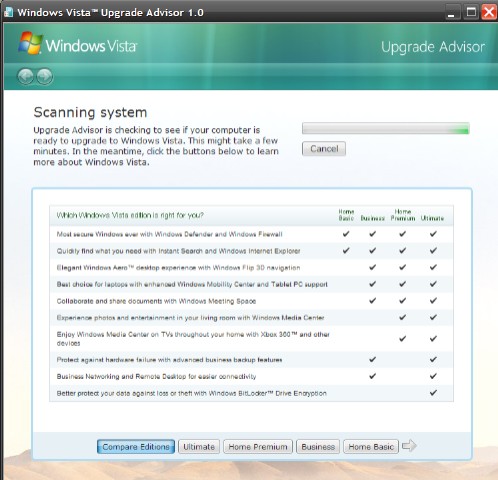498x480 pixels.
Task: Click the Business checkmark in 'Protect against hardware failure' row
Action: point(373,359)
